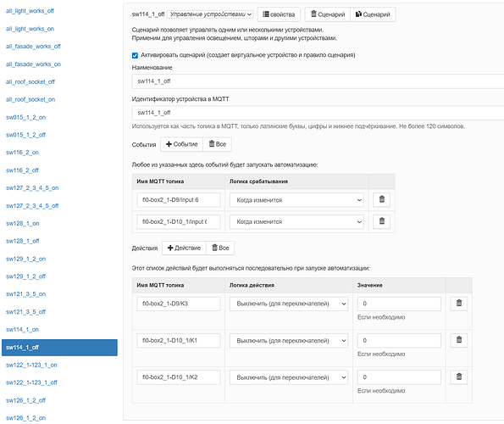Open the Управление устройствами scenario type dropdown

[210, 14]
